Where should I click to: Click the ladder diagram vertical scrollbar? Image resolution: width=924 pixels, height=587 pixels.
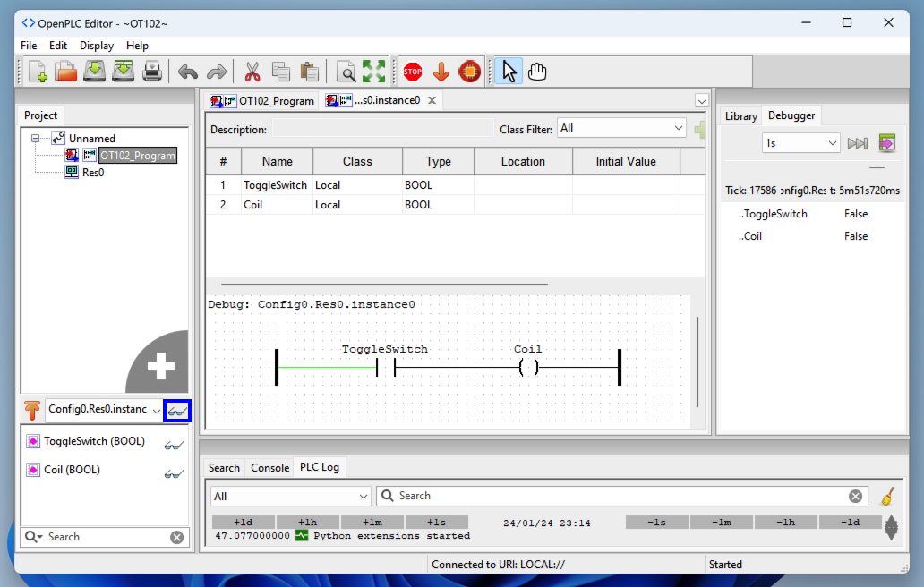697,362
